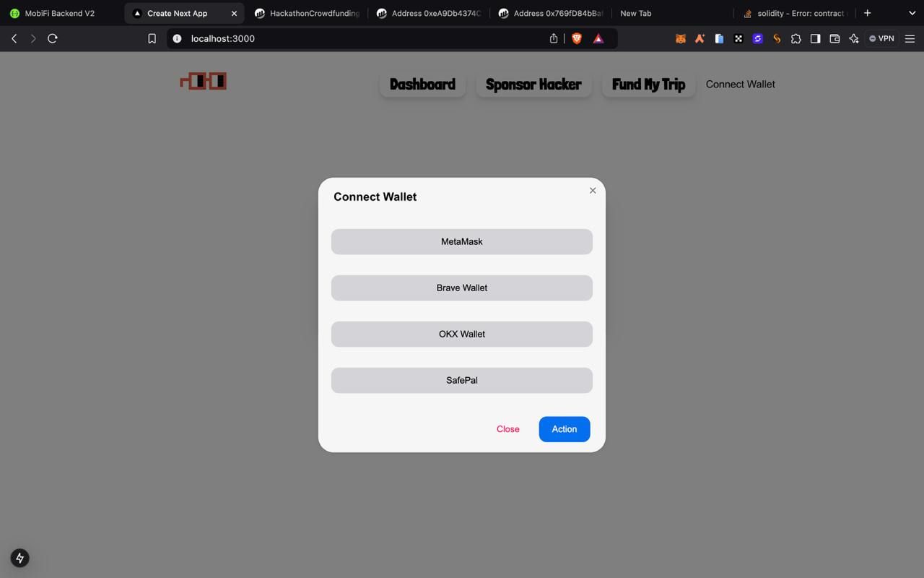Screen dimensions: 924x578
Task: Open the orange S-shaped extension icon
Action: tap(777, 38)
